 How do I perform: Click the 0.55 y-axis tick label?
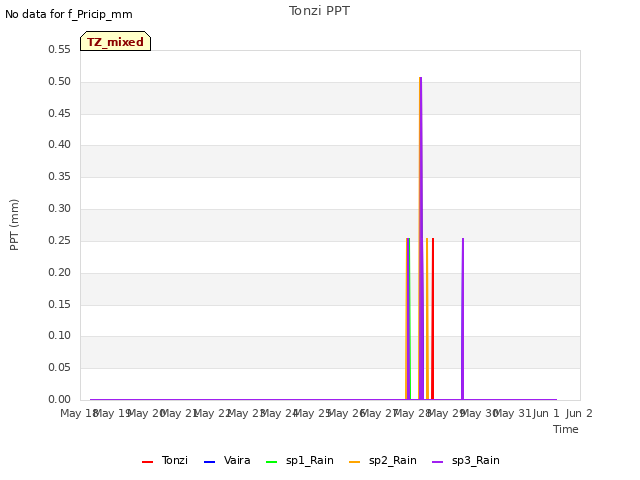[x=60, y=49]
